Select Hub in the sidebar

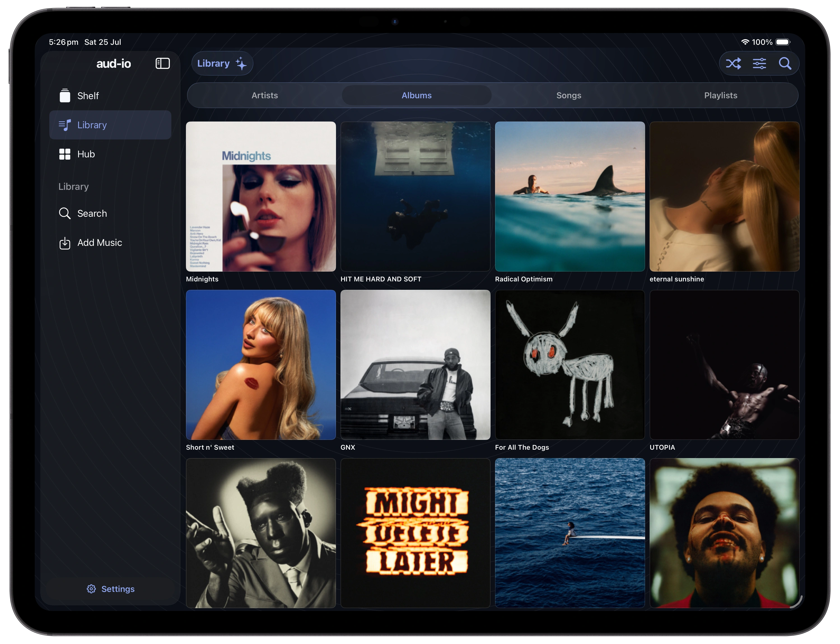[x=110, y=154]
